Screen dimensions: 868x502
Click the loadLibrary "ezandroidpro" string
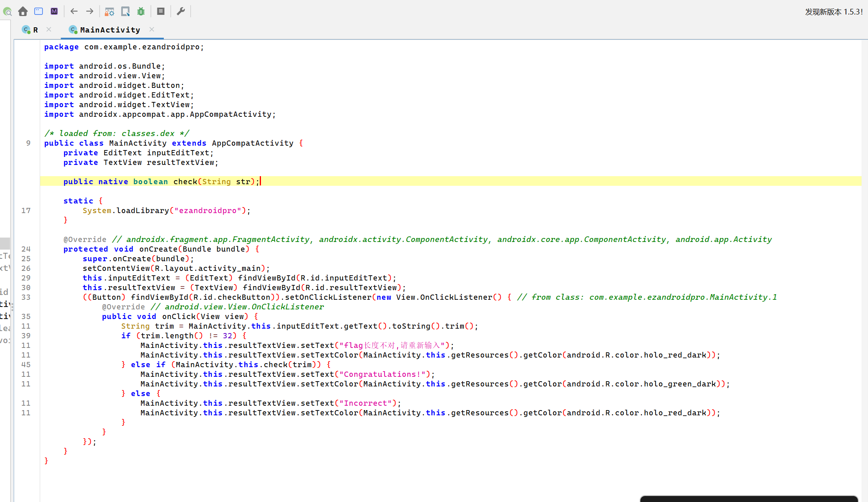(x=208, y=211)
